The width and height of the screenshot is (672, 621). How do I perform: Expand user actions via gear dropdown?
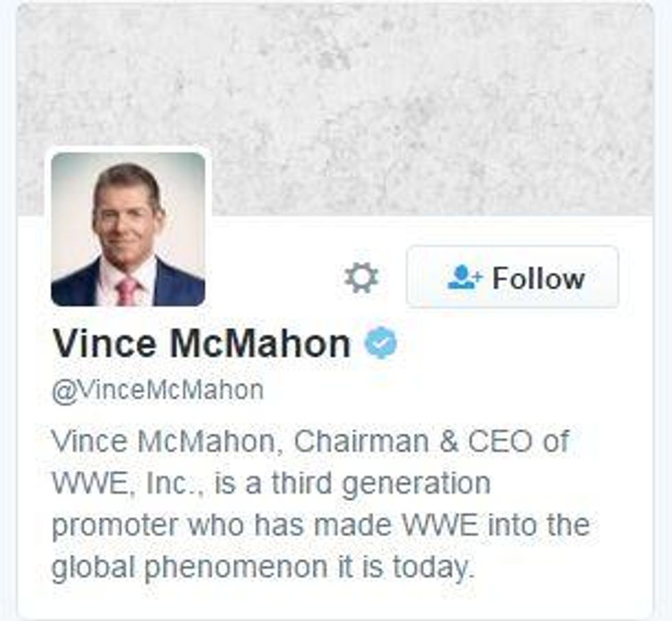click(361, 278)
